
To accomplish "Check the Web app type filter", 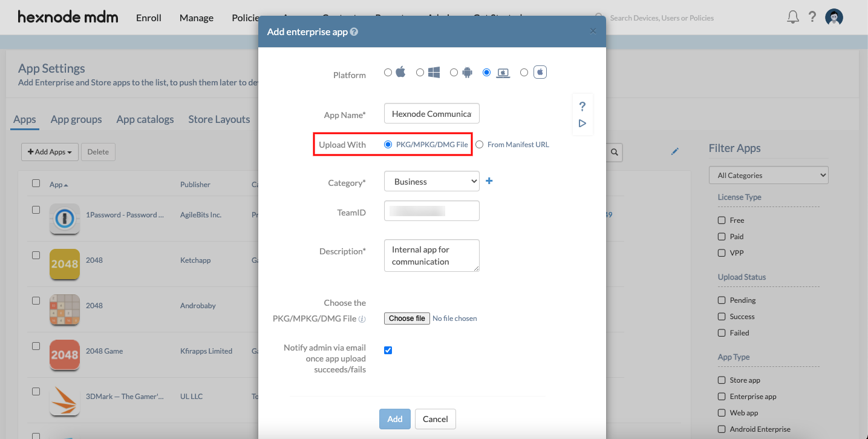I will pyautogui.click(x=722, y=412).
